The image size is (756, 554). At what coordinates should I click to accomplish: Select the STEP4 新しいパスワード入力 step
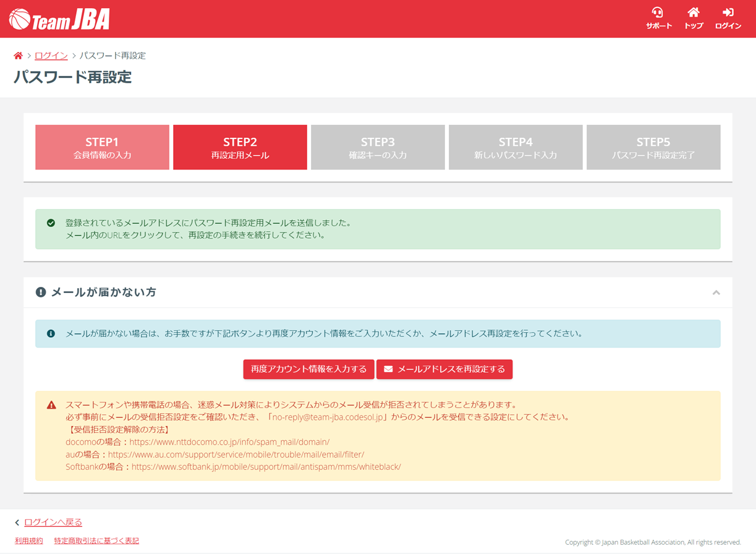pyautogui.click(x=516, y=147)
